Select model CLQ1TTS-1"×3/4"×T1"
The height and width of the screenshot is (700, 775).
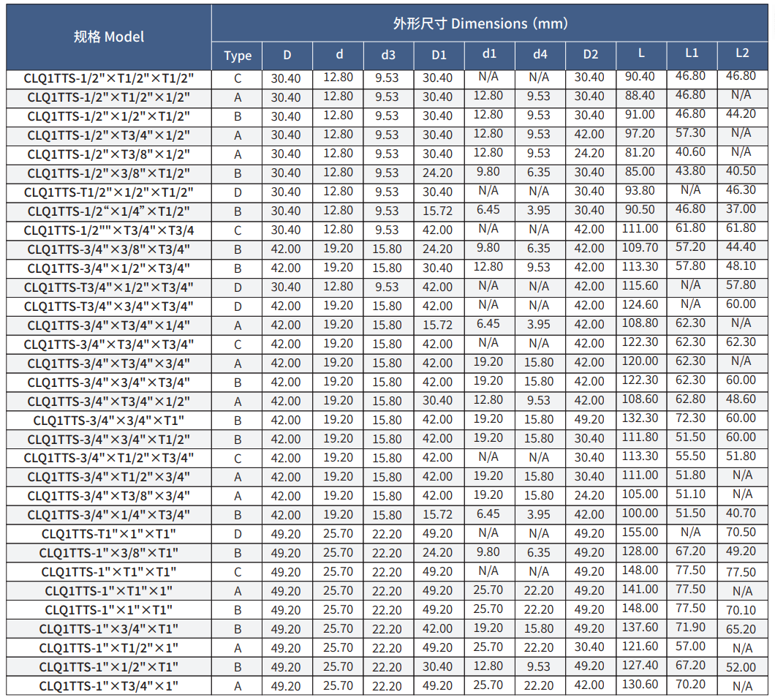point(109,629)
